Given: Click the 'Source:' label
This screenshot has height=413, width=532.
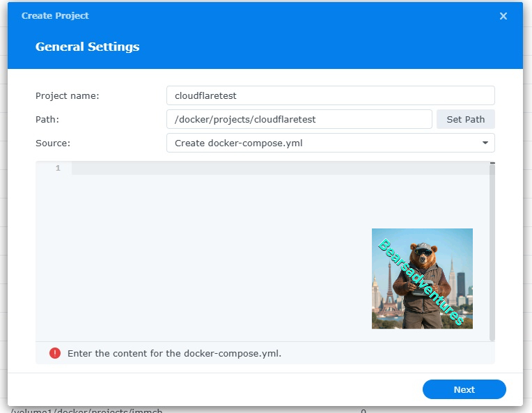Looking at the screenshot, I should [x=53, y=143].
